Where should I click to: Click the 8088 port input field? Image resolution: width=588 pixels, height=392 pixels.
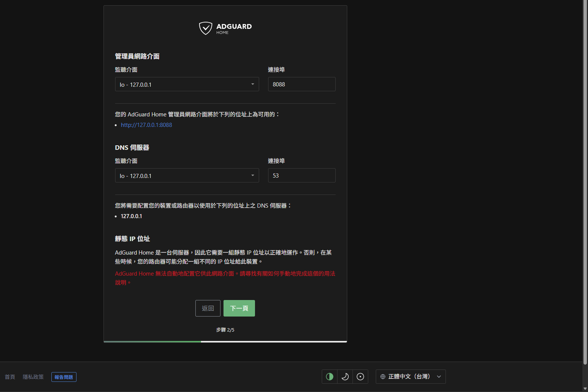[301, 84]
